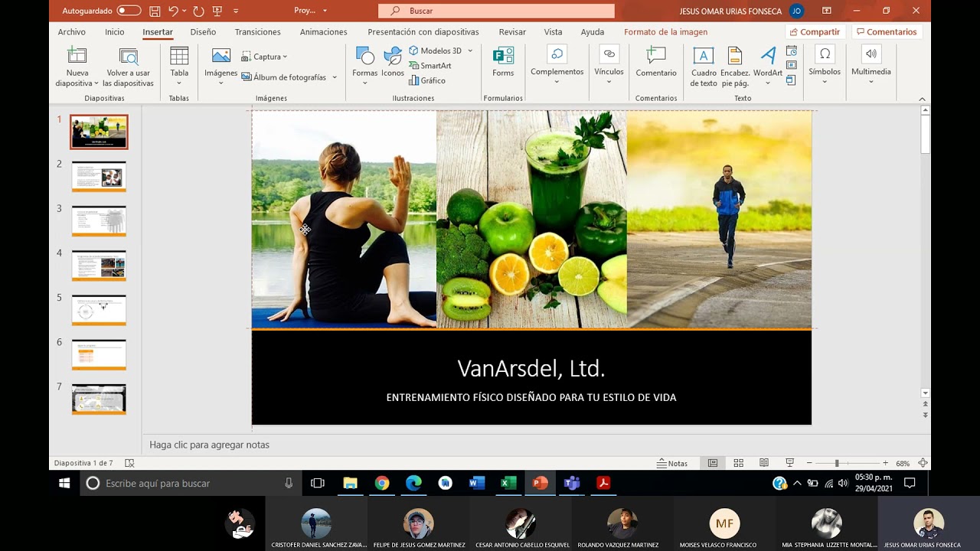Click the Undo arrow icon
Image resolution: width=980 pixels, height=551 pixels.
tap(173, 11)
